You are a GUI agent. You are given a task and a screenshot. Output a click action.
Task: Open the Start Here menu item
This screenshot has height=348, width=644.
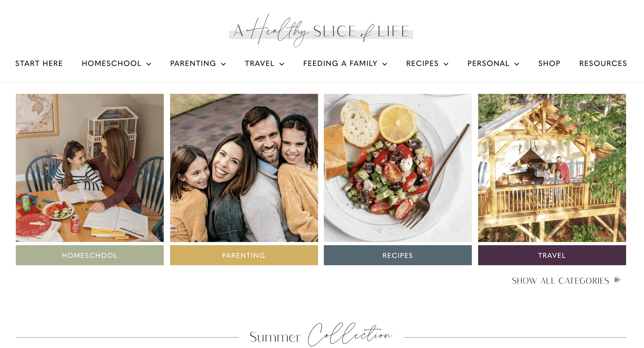(x=39, y=64)
